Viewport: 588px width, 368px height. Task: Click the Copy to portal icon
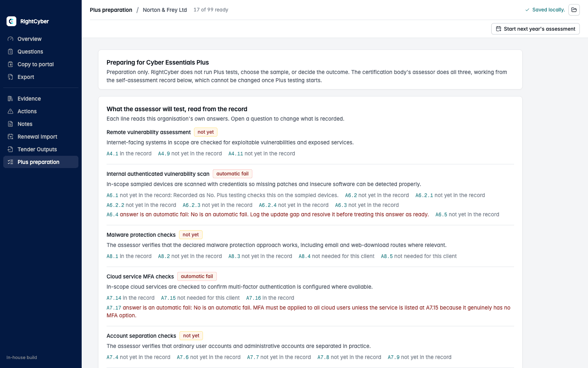coord(11,64)
